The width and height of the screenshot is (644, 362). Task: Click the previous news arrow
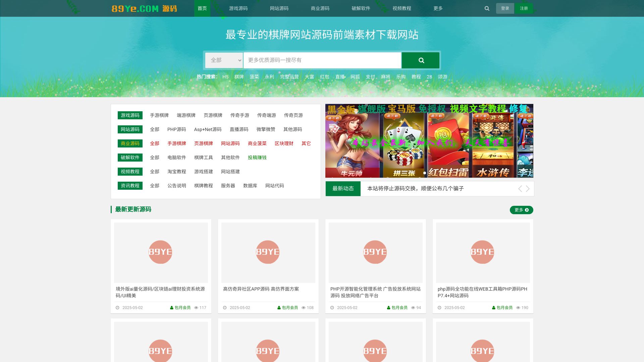pyautogui.click(x=520, y=189)
